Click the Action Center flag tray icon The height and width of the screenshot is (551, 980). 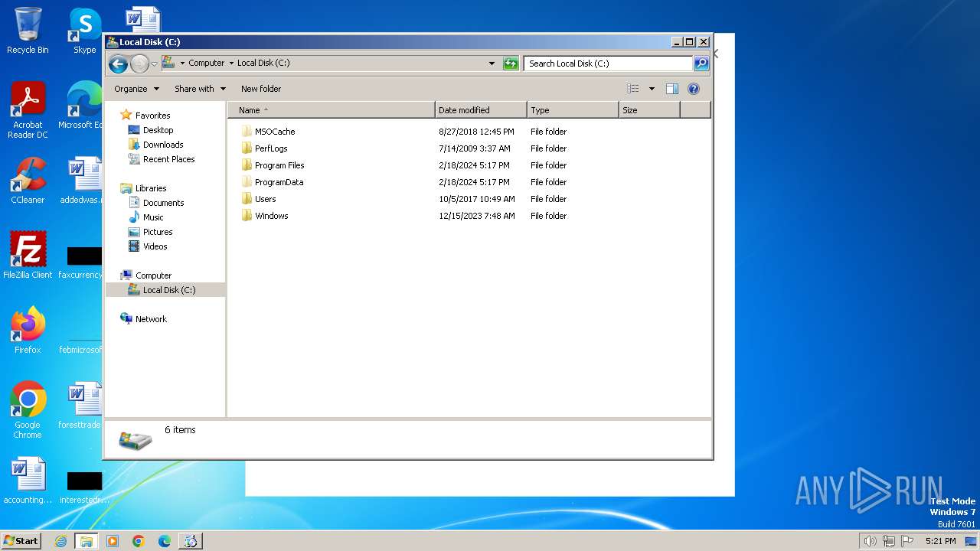(x=907, y=541)
